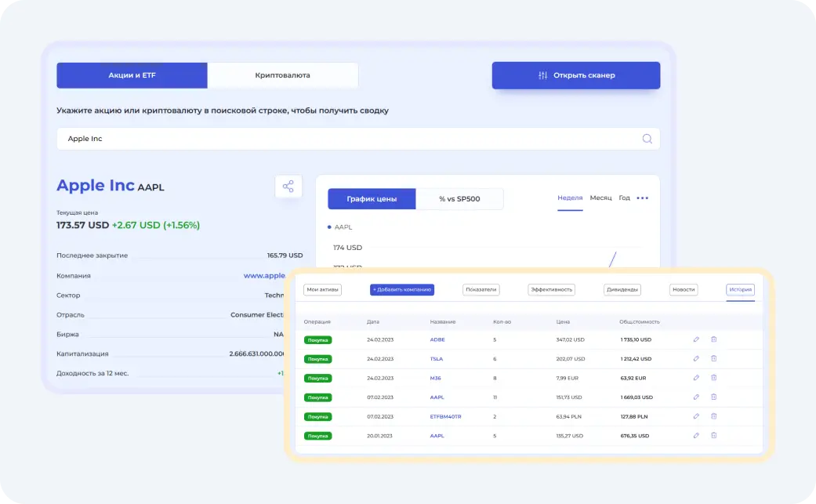The width and height of the screenshot is (816, 504).
Task: Click the search field containing Apple Inc
Action: pyautogui.click(x=345, y=139)
